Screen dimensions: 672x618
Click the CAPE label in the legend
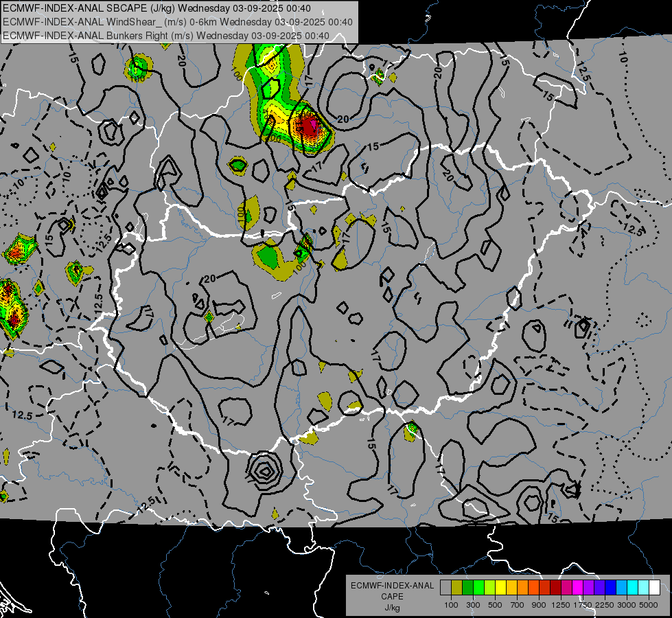click(x=392, y=597)
